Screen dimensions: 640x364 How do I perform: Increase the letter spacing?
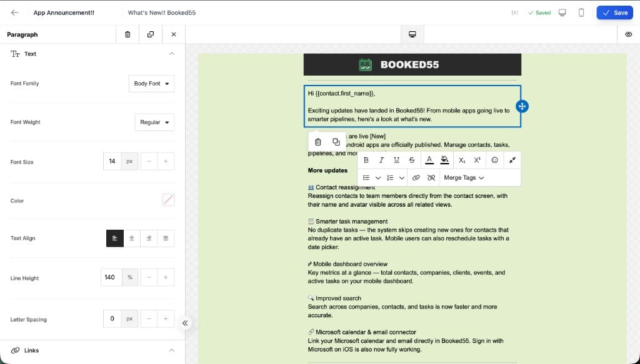[166, 319]
